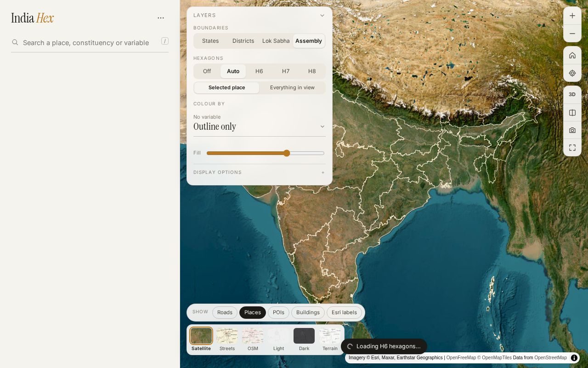Limit hexagons to Selected place

click(227, 88)
